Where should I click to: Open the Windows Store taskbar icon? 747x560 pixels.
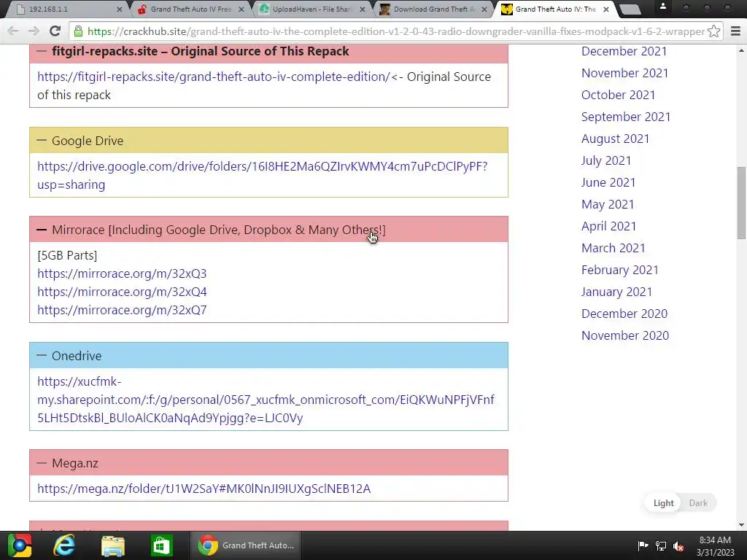[161, 545]
